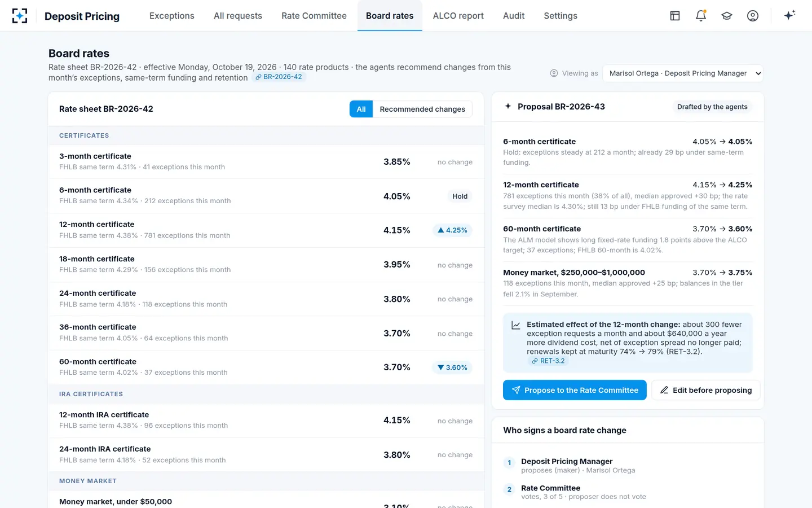
Task: Click step 1 Deposit Pricing Manager signer
Action: (628, 466)
